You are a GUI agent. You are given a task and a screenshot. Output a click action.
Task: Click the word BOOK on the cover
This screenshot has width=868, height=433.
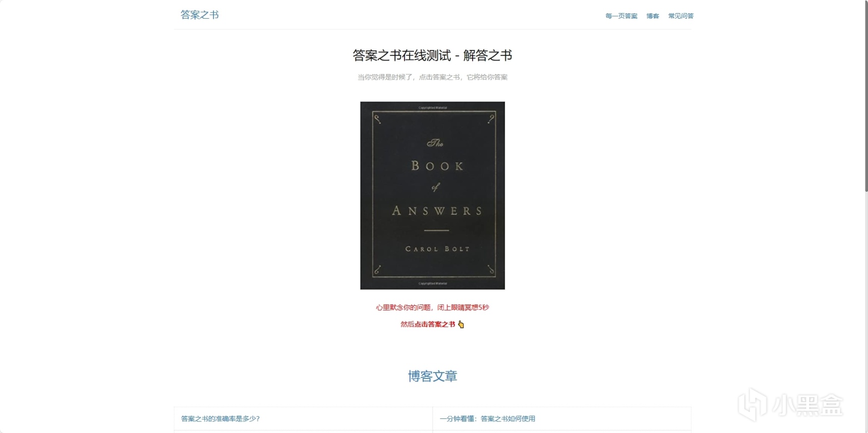(437, 166)
